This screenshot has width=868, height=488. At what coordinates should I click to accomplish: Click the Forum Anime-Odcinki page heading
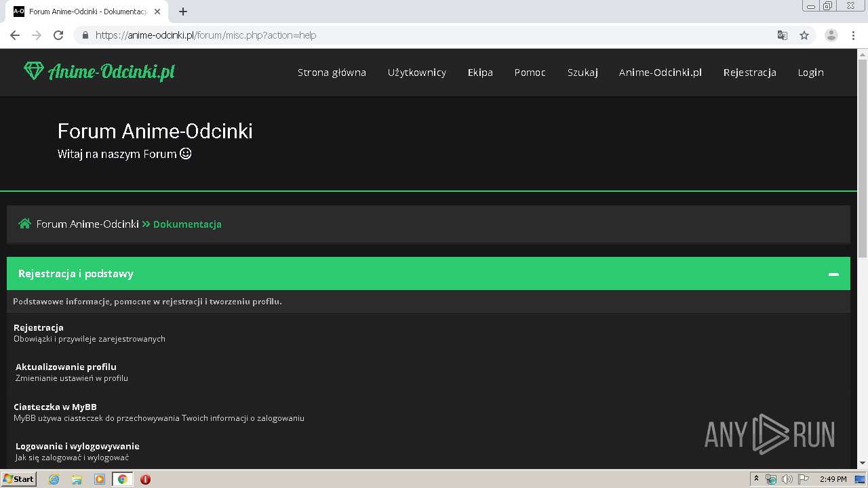click(155, 131)
